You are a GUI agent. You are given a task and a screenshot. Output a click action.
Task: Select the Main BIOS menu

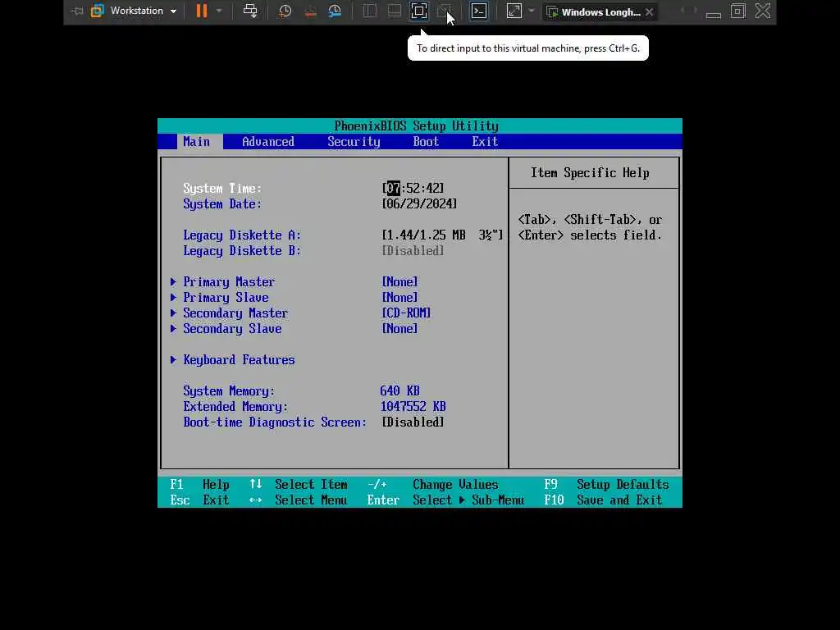coord(197,141)
